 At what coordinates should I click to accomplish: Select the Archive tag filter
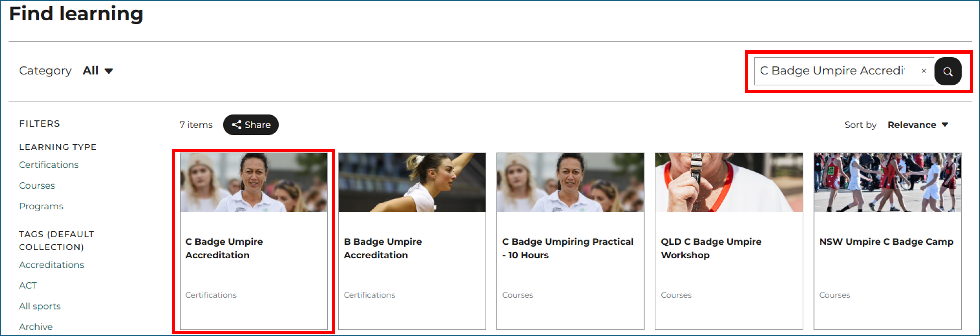[36, 326]
